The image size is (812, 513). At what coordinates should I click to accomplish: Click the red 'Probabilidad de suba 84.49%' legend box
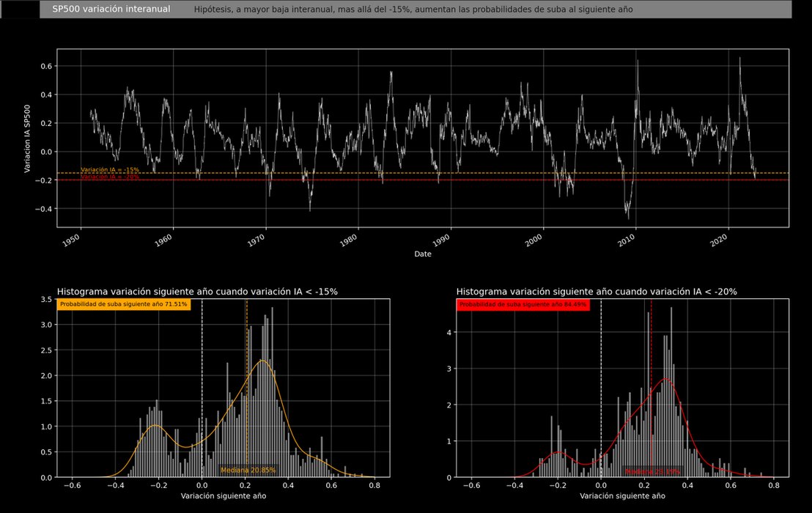(x=523, y=304)
